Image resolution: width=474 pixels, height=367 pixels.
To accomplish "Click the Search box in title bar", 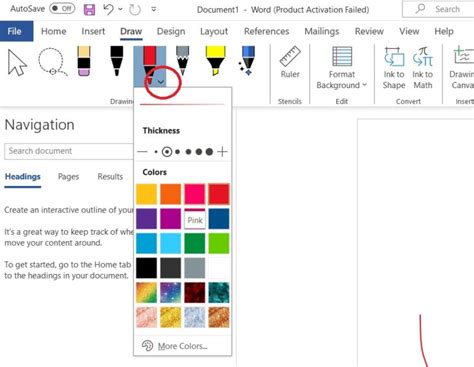I will click(438, 9).
